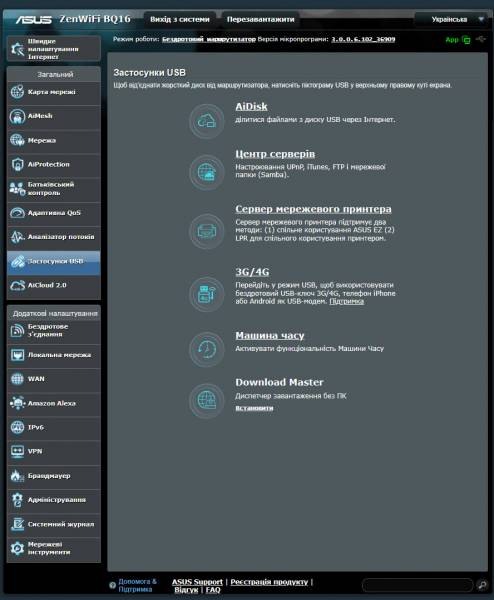The width and height of the screenshot is (494, 600).
Task: Open the Батьківський контроль family icon
Action: click(17, 189)
